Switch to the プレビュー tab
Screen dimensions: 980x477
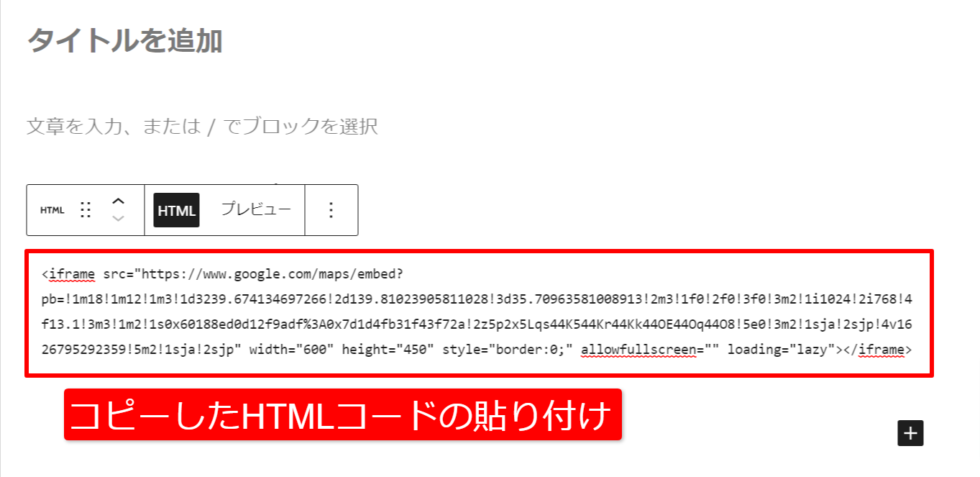[256, 209]
